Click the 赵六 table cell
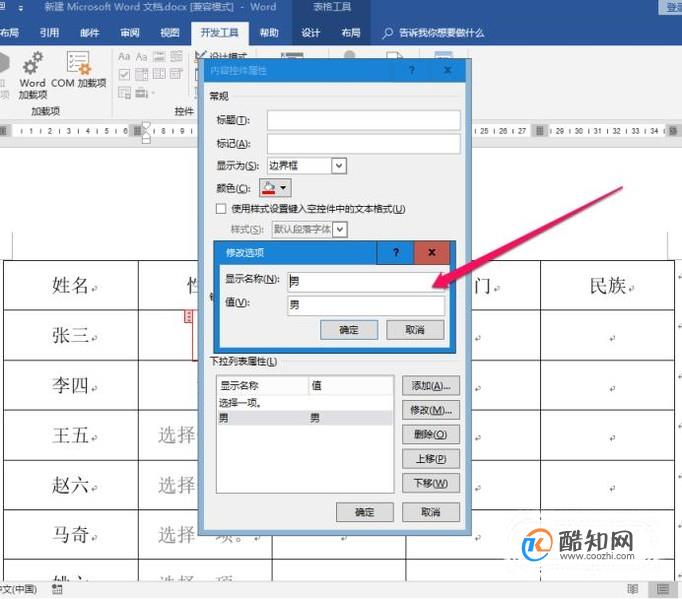Viewport: 682px width, 599px height. pos(71,485)
